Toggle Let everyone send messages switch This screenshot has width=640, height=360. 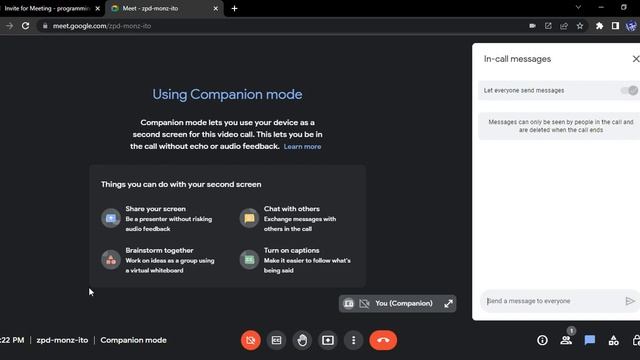click(x=629, y=90)
